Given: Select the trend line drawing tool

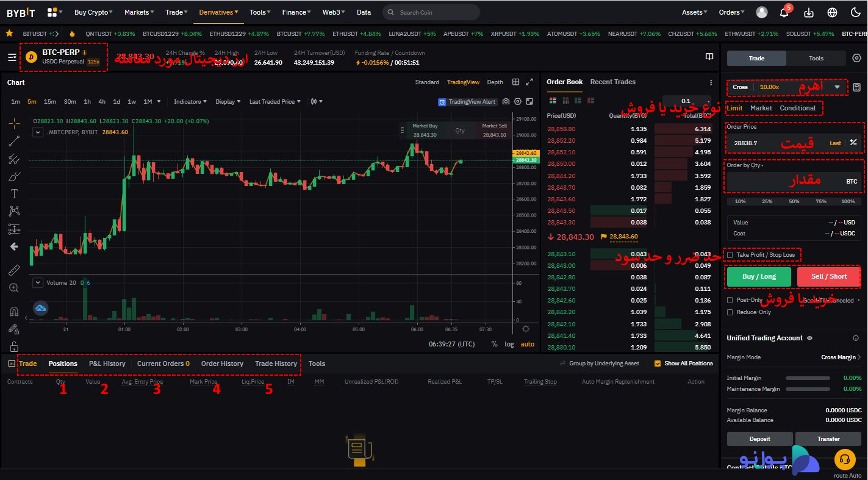Looking at the screenshot, I should coord(14,141).
